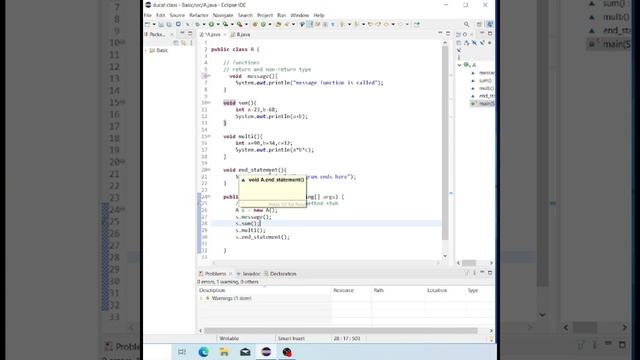Click the toolbar Search magnifier at far right

(467, 24)
